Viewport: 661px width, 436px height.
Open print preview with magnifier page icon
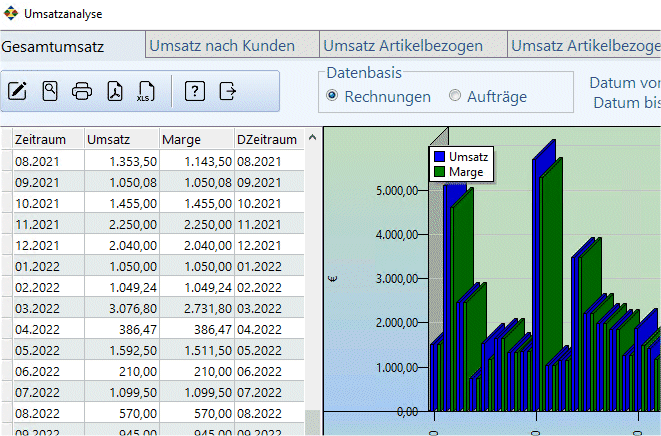point(50,91)
